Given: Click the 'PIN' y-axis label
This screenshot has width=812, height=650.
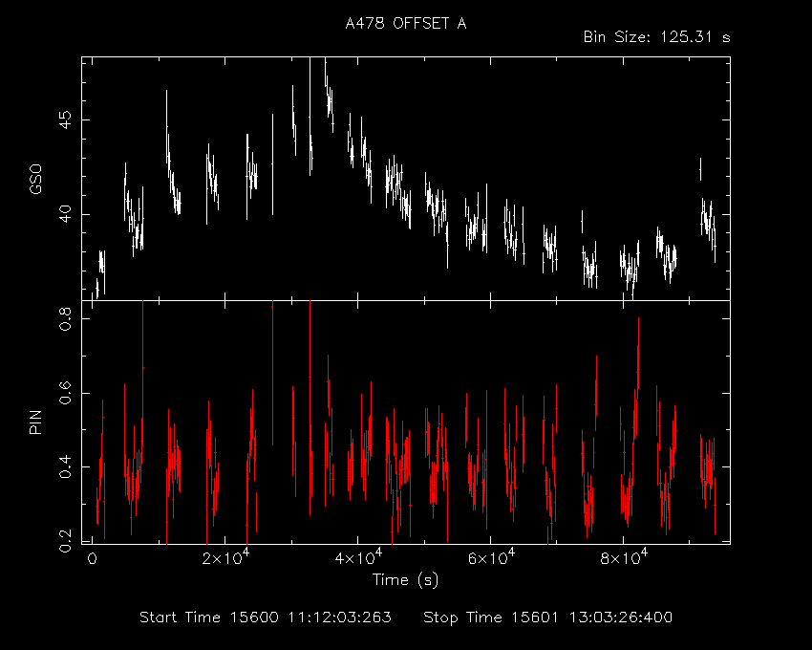Looking at the screenshot, I should 35,422.
